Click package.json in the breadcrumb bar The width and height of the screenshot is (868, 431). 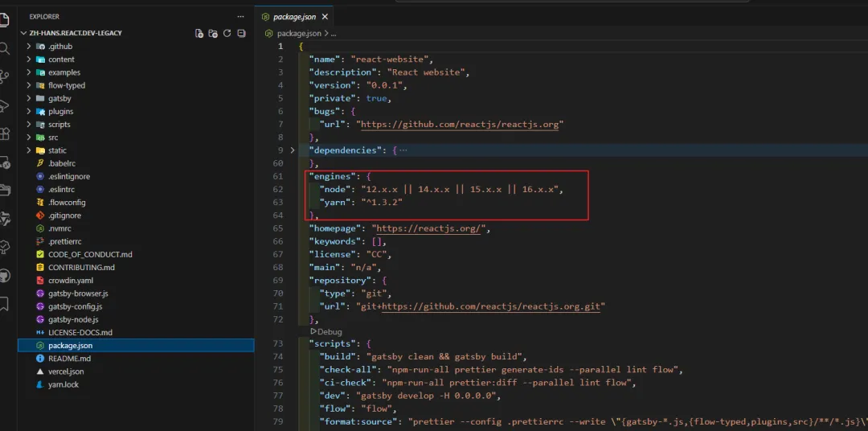click(299, 33)
